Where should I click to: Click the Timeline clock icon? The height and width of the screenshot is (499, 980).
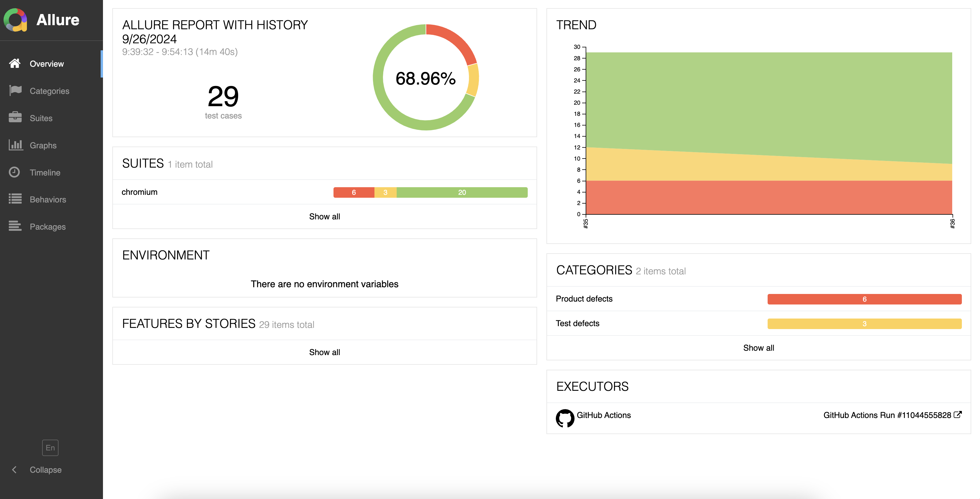coord(14,172)
